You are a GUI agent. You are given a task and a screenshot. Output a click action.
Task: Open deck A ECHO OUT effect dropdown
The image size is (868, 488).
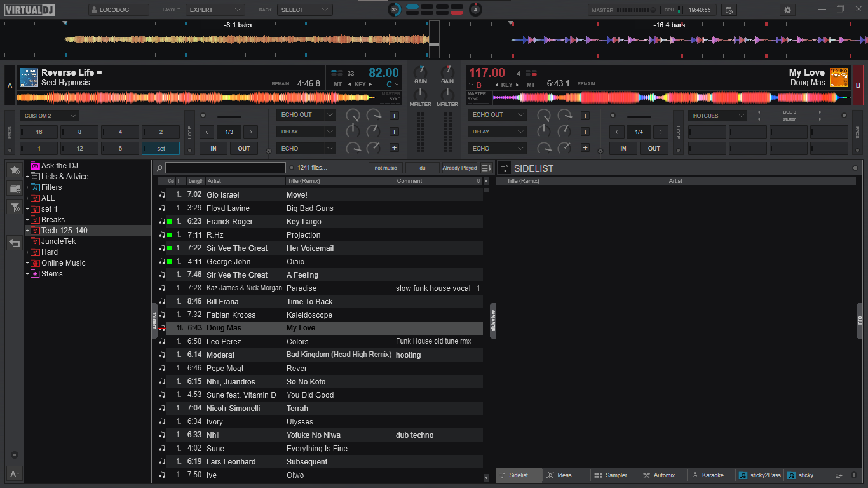click(x=306, y=115)
